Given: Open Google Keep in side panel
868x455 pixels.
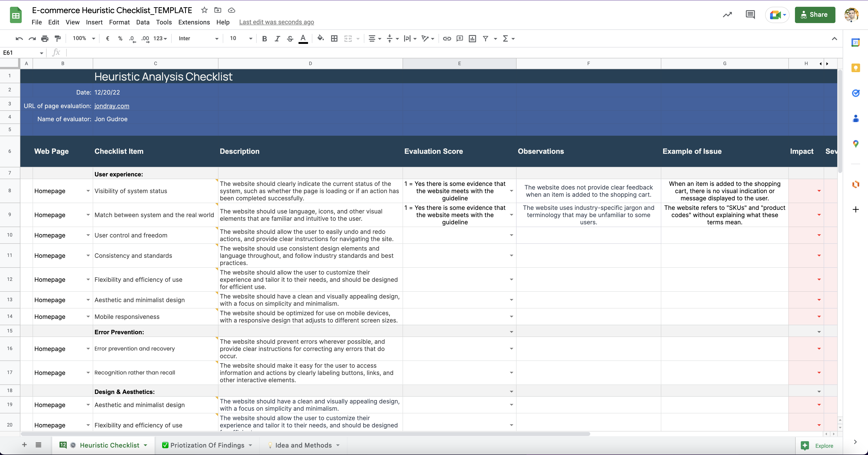Looking at the screenshot, I should 856,68.
